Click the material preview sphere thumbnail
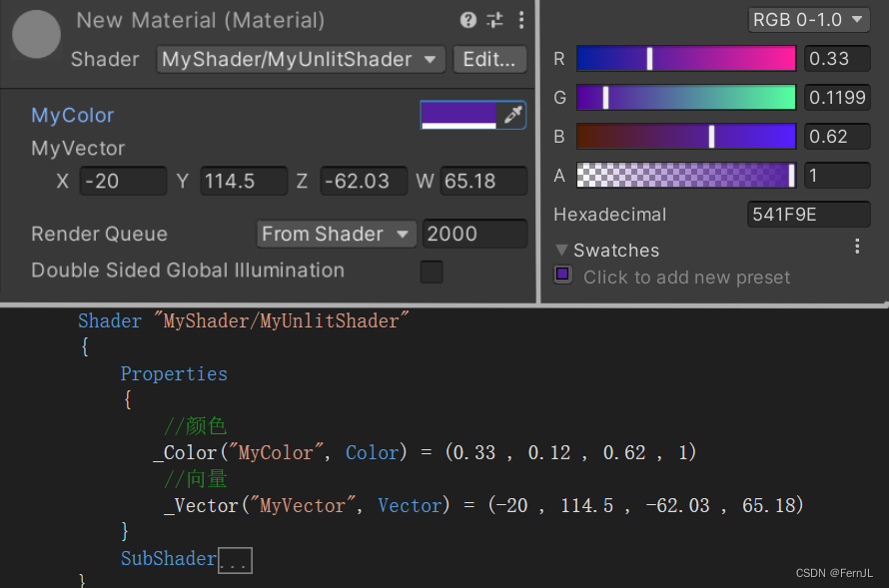889x588 pixels. click(36, 34)
